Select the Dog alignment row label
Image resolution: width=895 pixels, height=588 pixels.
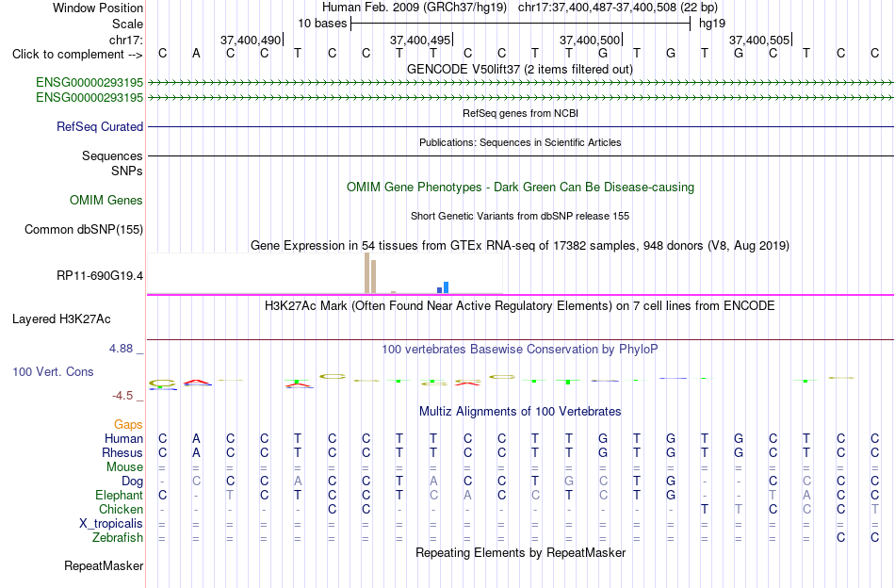[133, 482]
